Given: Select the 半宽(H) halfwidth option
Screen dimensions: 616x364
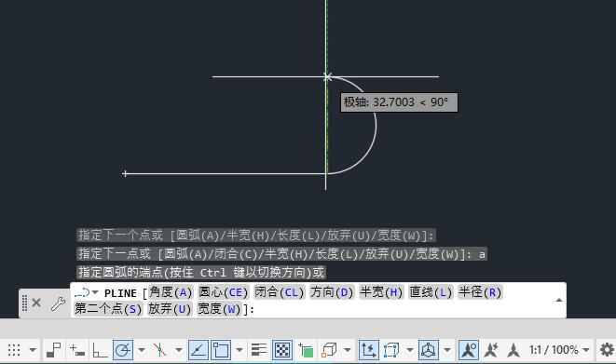Looking at the screenshot, I should [x=381, y=292].
